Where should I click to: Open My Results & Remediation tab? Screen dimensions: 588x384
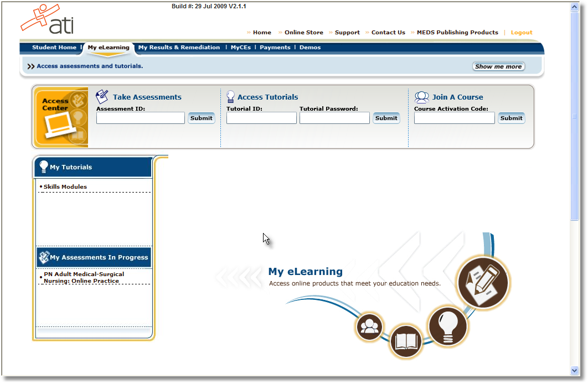179,47
